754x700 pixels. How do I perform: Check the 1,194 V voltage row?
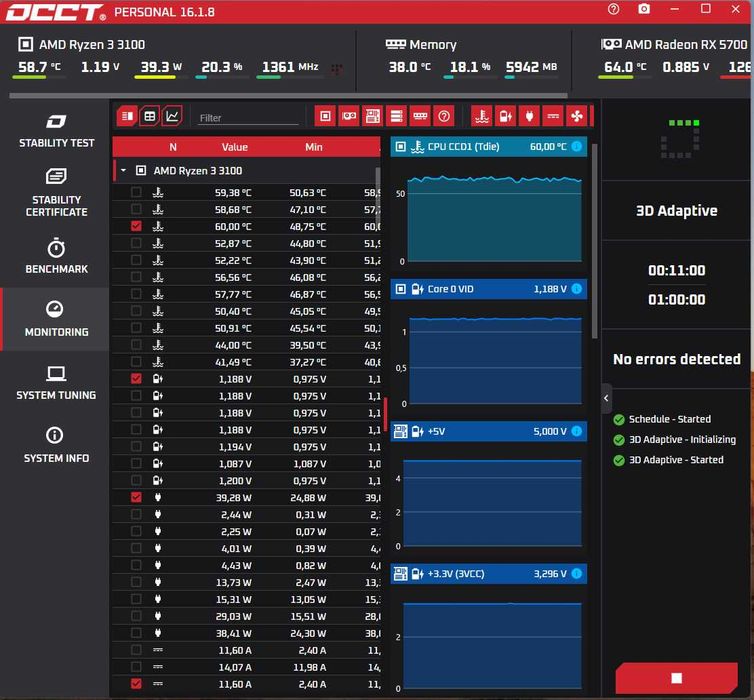(x=136, y=446)
